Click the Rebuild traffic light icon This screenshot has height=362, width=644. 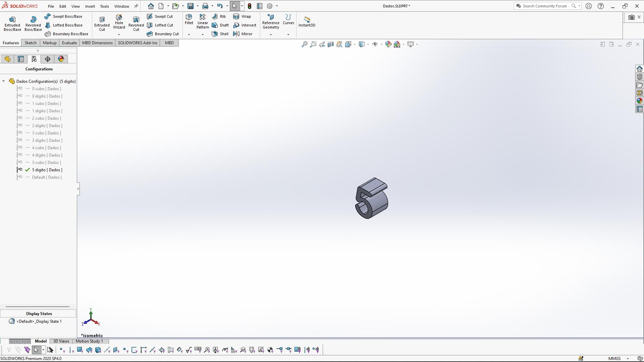[x=250, y=6]
